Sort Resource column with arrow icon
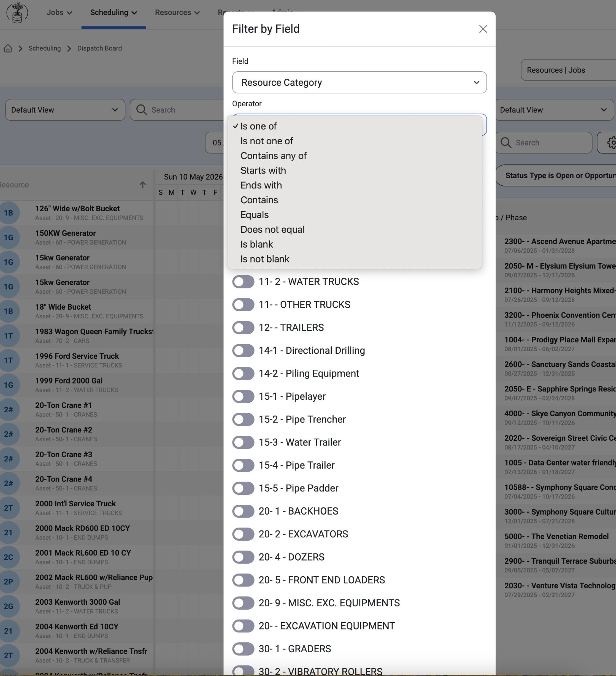The height and width of the screenshot is (676, 616). [x=143, y=185]
